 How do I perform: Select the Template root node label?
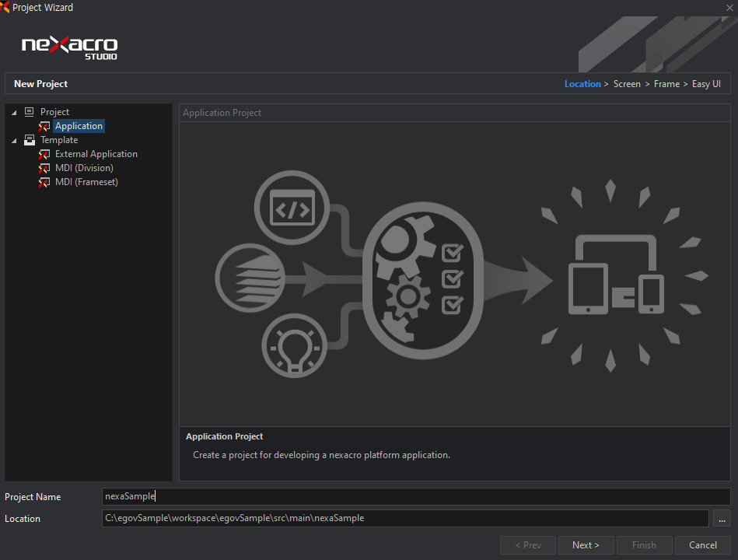coord(59,140)
